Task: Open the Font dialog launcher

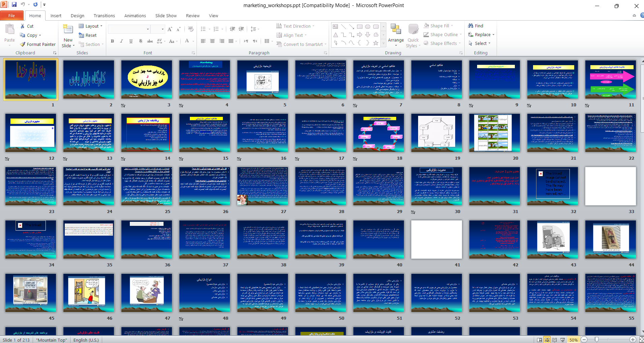Action: (x=194, y=53)
